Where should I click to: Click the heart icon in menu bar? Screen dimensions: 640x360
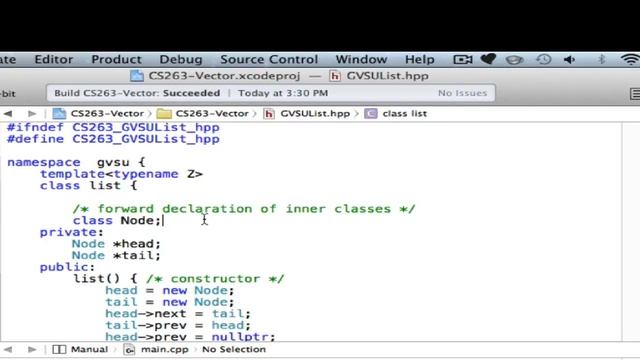(488, 60)
